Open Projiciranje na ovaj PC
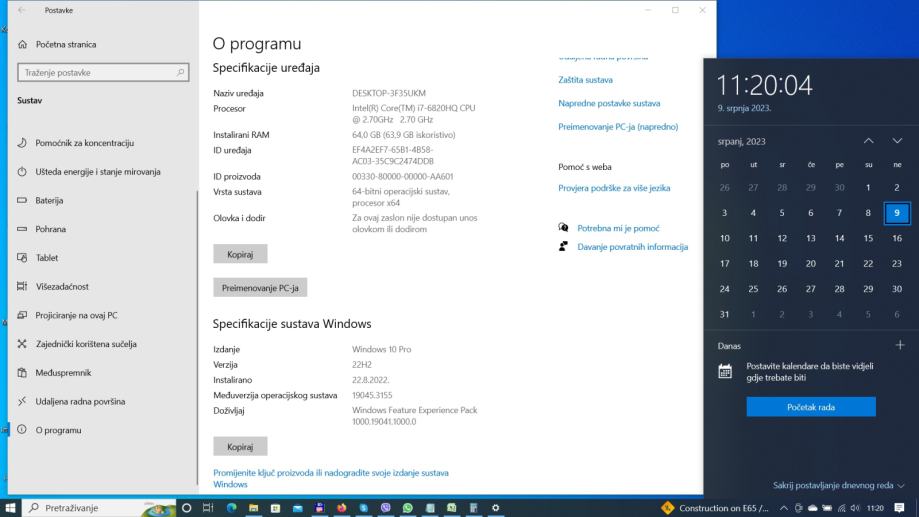Screen dimensions: 919x517 76,315
